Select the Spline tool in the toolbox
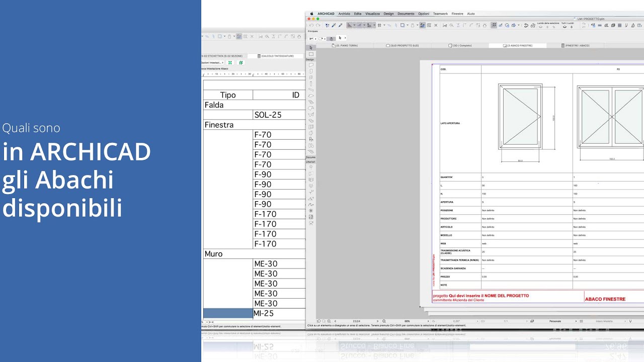644x362 pixels. point(311,204)
